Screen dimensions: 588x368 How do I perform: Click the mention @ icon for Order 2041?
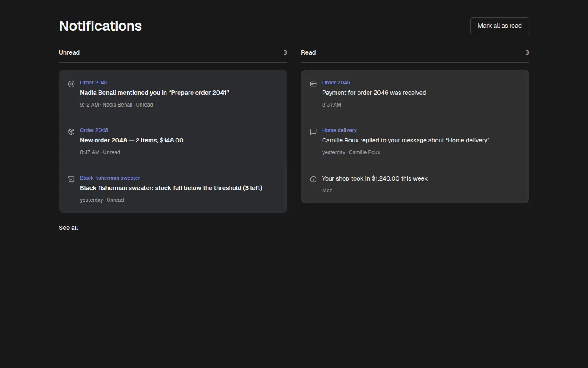[71, 84]
